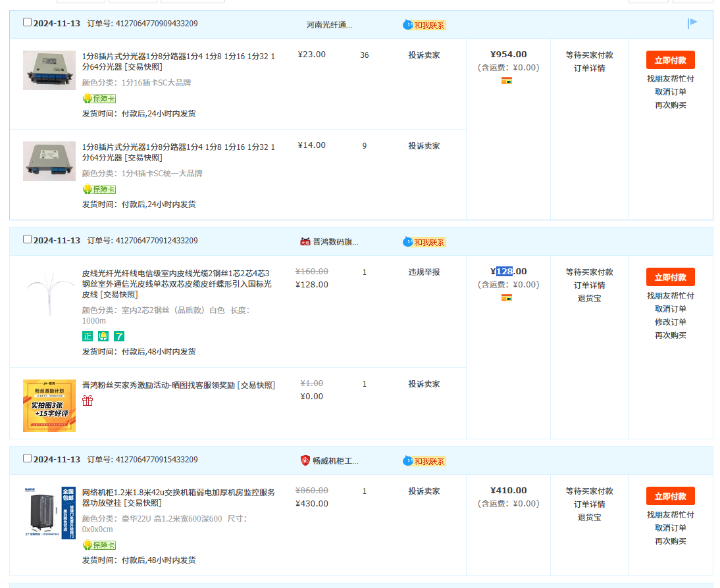Click the green 7 badge on fiber cable item
This screenshot has height=588, width=720.
(119, 336)
